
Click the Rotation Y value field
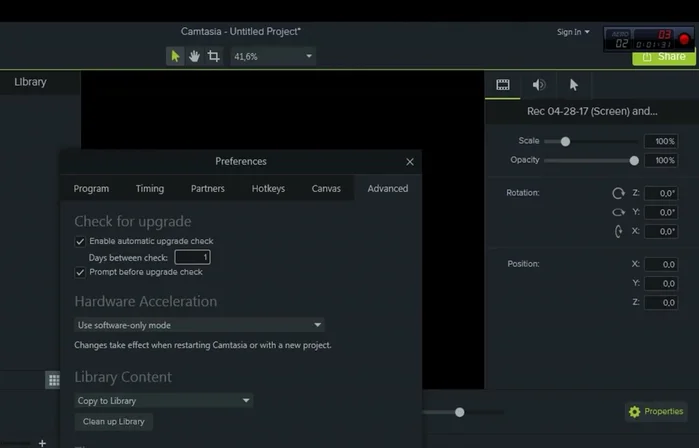(661, 212)
